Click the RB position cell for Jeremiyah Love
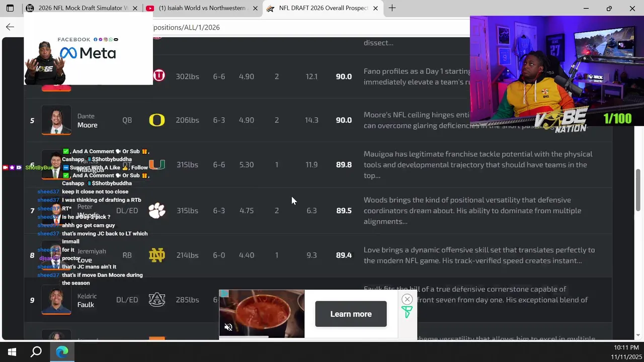 click(127, 255)
